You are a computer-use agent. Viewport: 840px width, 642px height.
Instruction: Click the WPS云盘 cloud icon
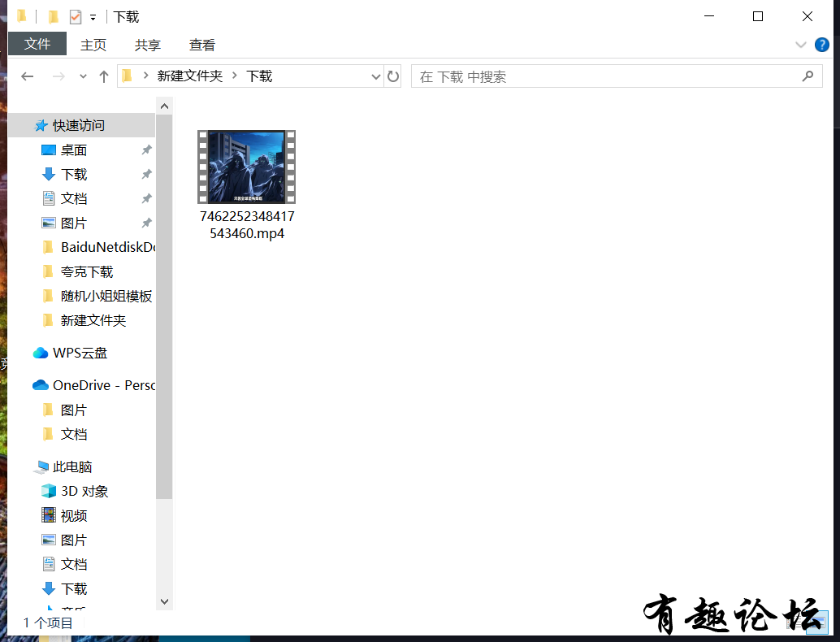[x=40, y=354]
